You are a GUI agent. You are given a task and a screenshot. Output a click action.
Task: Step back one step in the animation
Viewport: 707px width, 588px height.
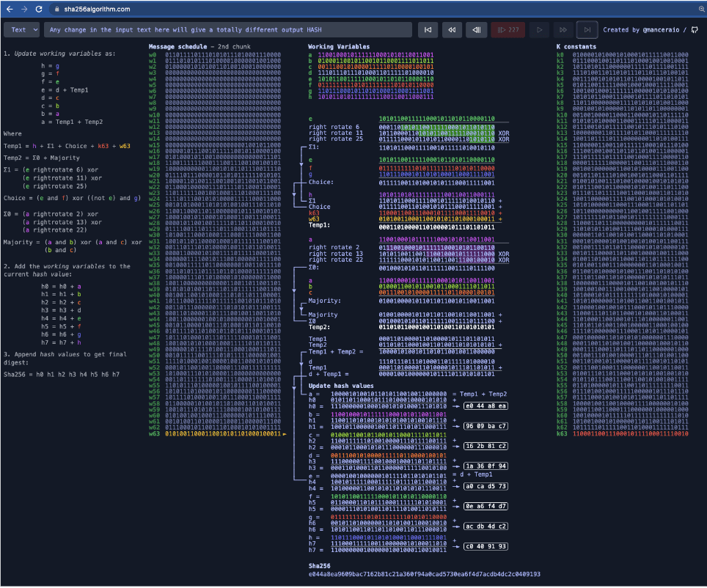pos(476,30)
